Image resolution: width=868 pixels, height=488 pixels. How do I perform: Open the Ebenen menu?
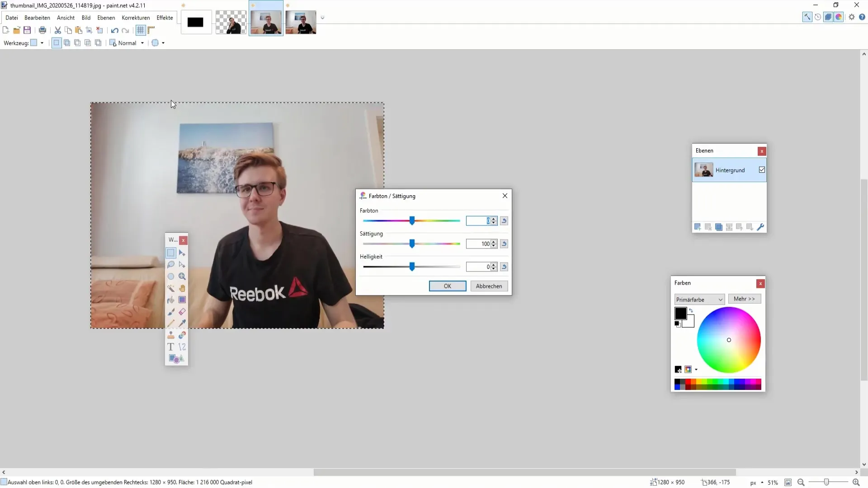pyautogui.click(x=106, y=17)
